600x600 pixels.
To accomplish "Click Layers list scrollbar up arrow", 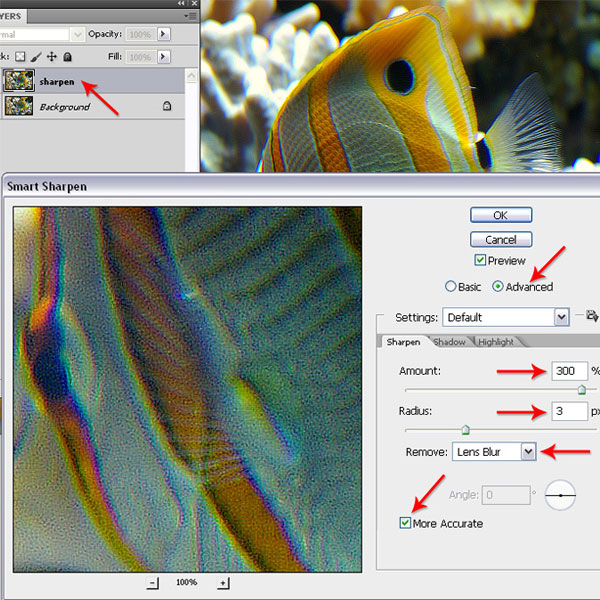I will pos(191,76).
